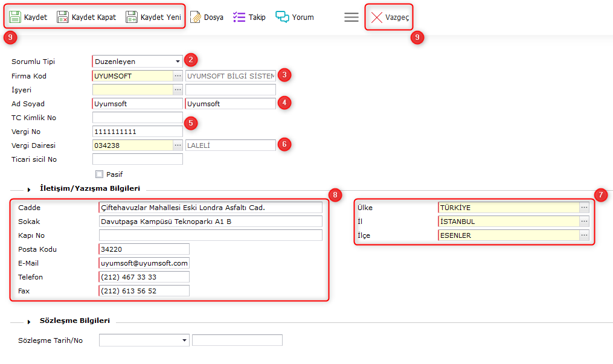Click the E-Mail input field
This screenshot has height=364, width=613.
(144, 263)
